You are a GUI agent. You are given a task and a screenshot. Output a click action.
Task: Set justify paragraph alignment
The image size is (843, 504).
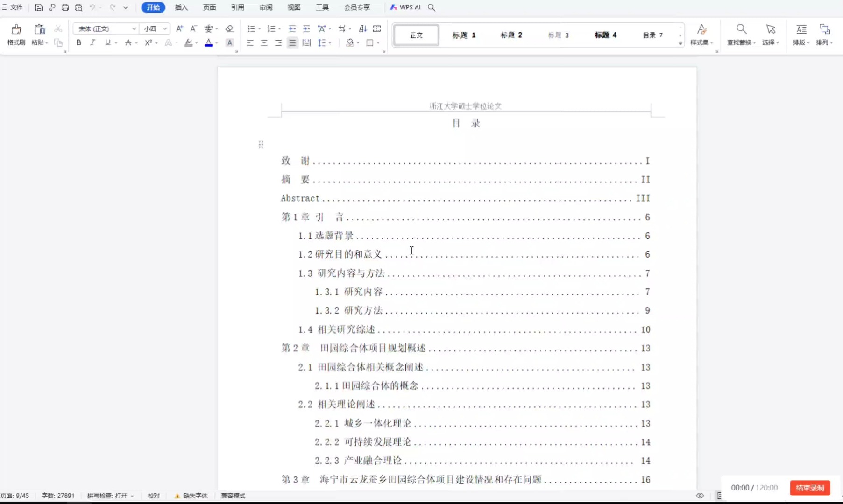(x=292, y=43)
